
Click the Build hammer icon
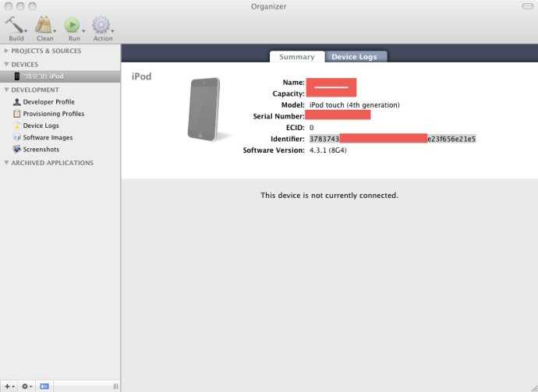pyautogui.click(x=14, y=24)
